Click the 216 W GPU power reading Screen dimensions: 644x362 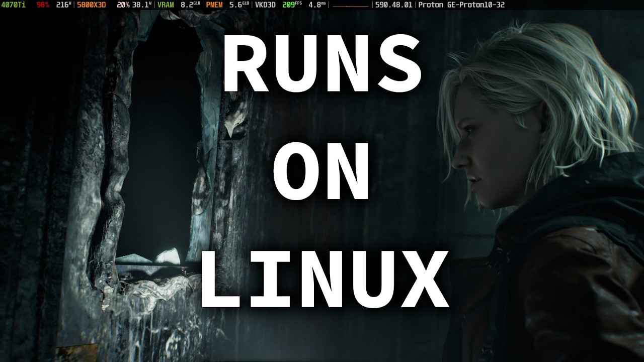pyautogui.click(x=64, y=5)
